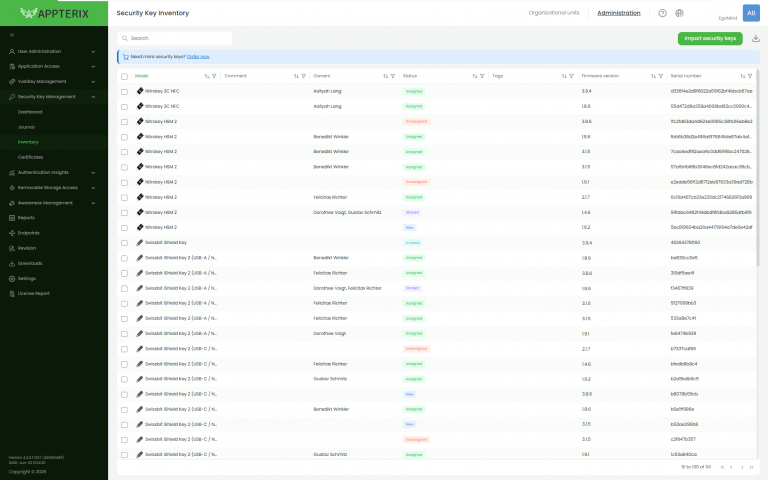Sort by Status column arrows
This screenshot has width=768, height=480.
pyautogui.click(x=475, y=76)
